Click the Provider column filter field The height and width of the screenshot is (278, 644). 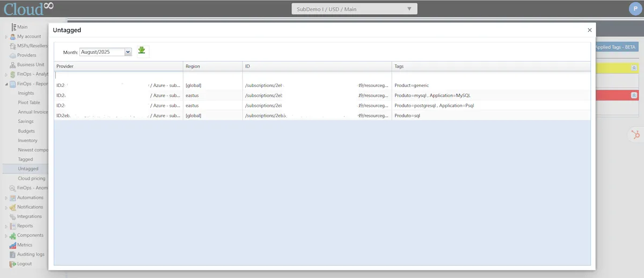click(x=118, y=76)
